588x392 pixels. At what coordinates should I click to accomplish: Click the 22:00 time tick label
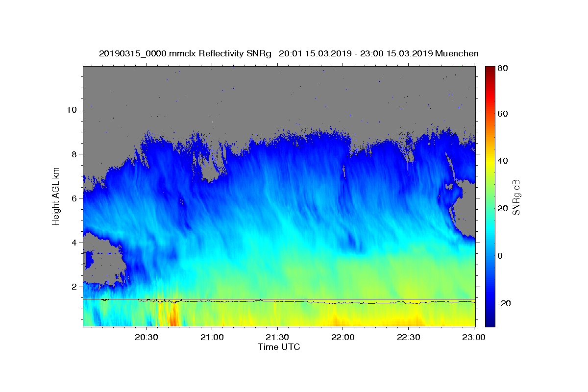point(343,337)
